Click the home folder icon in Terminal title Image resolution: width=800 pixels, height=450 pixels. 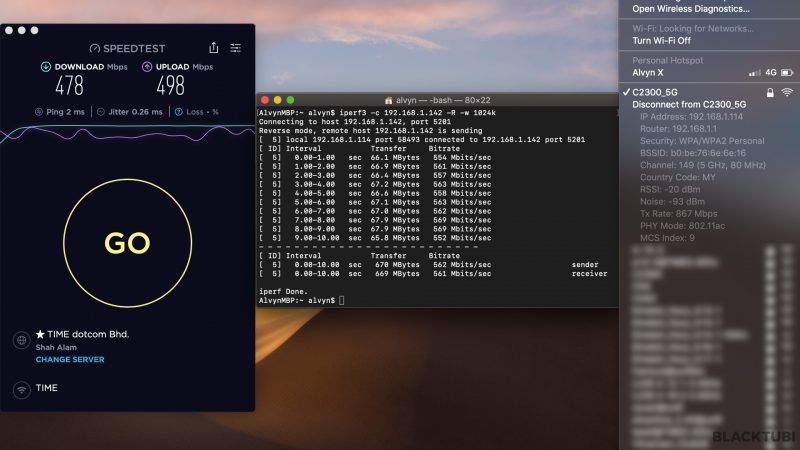388,101
